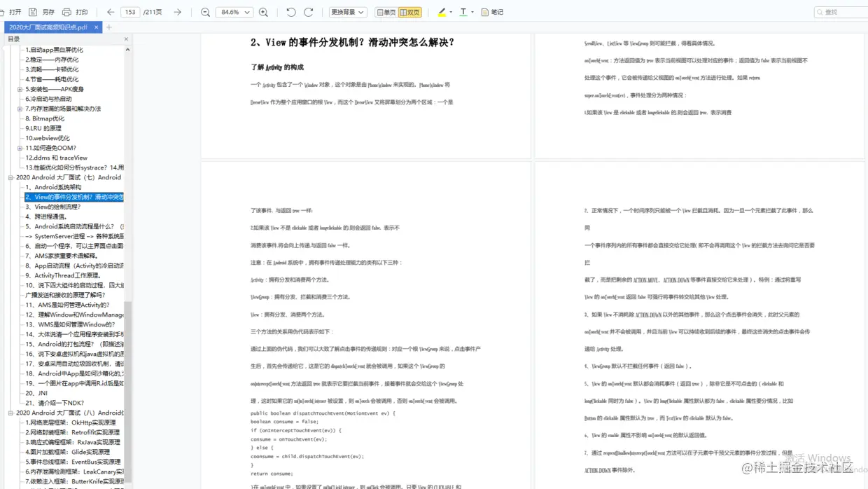The width and height of the screenshot is (868, 489).
Task: Switch to 双页 double page view
Action: [409, 12]
